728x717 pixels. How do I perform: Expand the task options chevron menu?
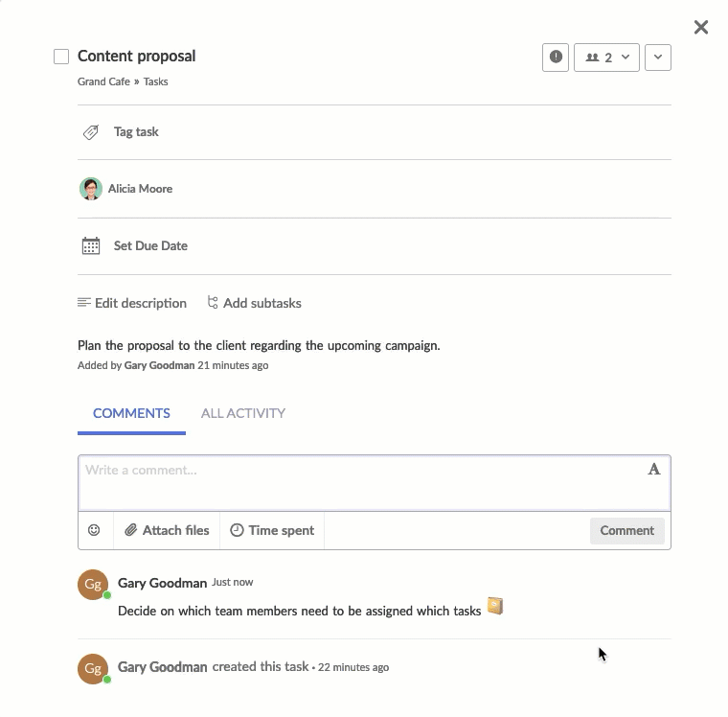click(657, 58)
